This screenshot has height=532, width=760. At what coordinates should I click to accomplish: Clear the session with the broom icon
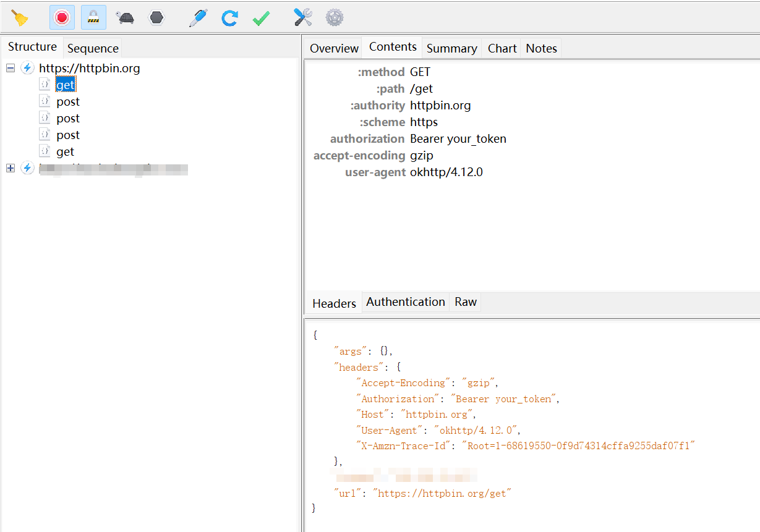coord(20,17)
